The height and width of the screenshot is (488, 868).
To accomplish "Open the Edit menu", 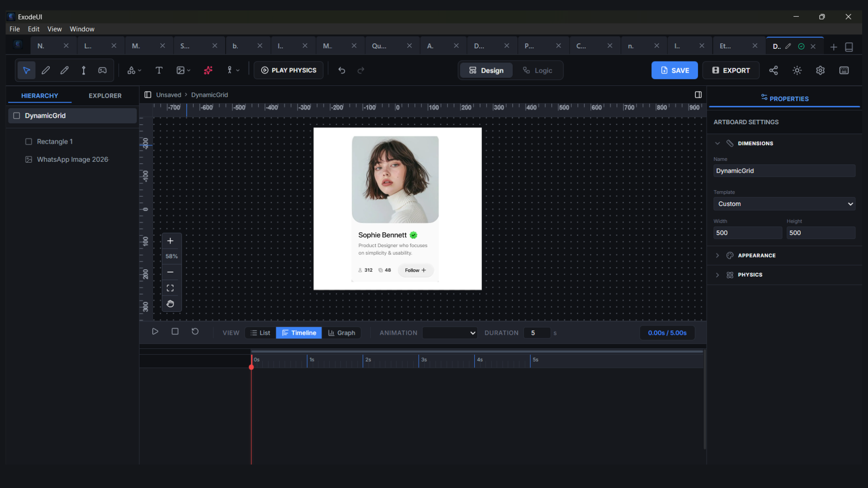I will tap(33, 28).
